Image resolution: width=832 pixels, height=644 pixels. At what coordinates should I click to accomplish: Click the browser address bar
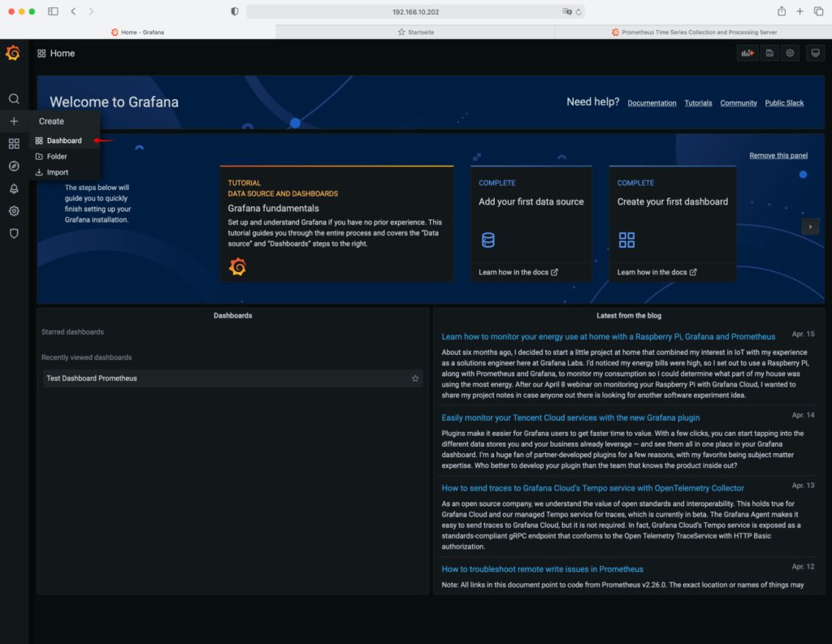pos(415,11)
